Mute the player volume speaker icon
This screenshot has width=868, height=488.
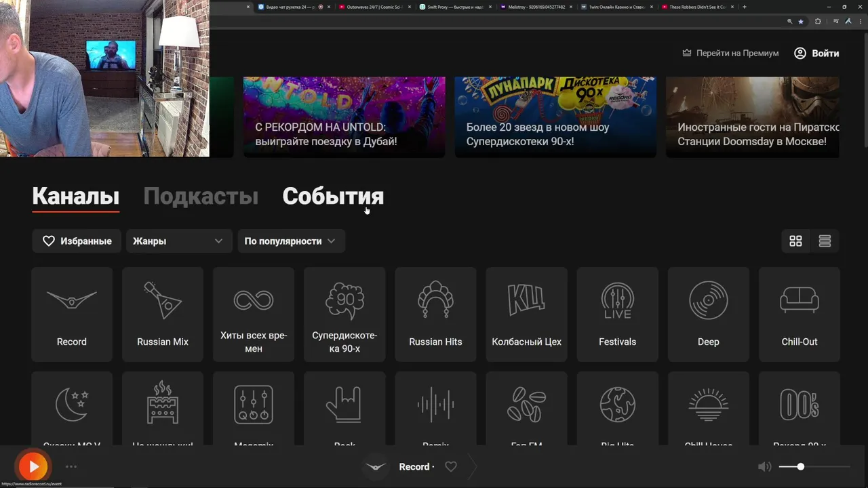765,466
